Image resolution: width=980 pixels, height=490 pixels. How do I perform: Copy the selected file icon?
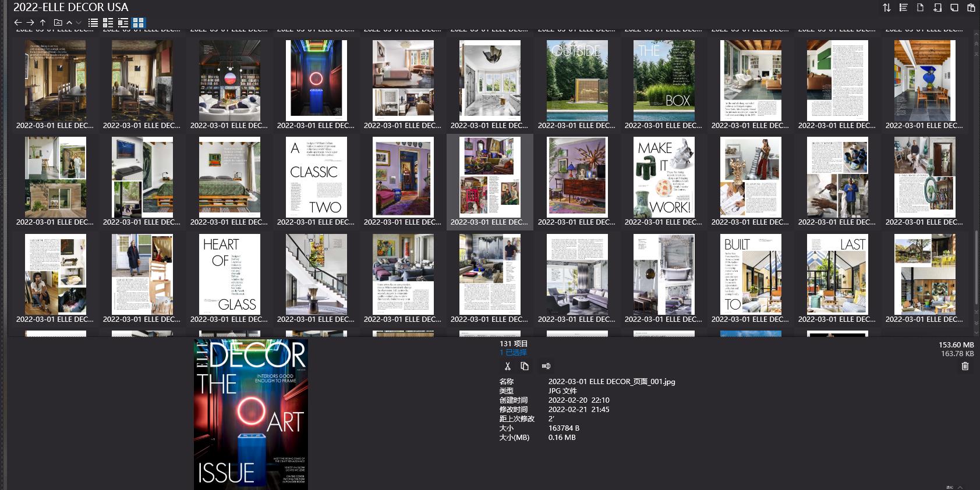(525, 366)
